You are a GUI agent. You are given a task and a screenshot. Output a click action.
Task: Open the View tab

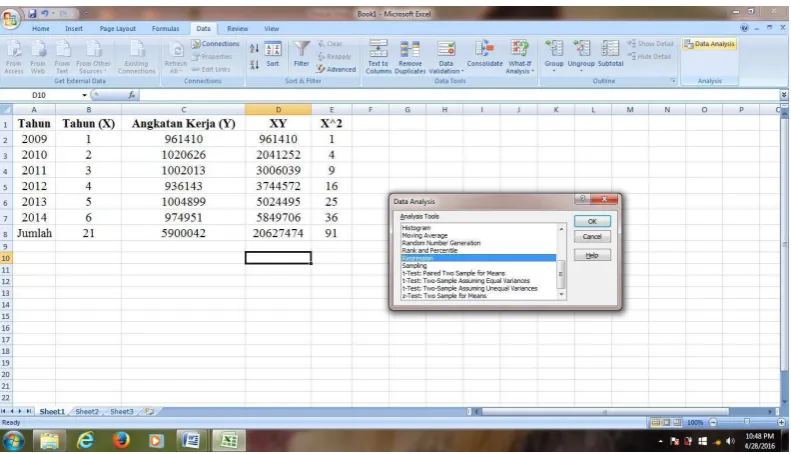tap(271, 29)
